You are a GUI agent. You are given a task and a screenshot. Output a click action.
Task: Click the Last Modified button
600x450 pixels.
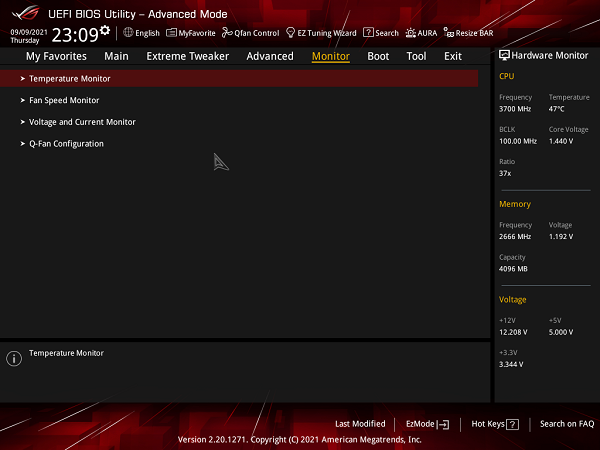click(x=360, y=424)
